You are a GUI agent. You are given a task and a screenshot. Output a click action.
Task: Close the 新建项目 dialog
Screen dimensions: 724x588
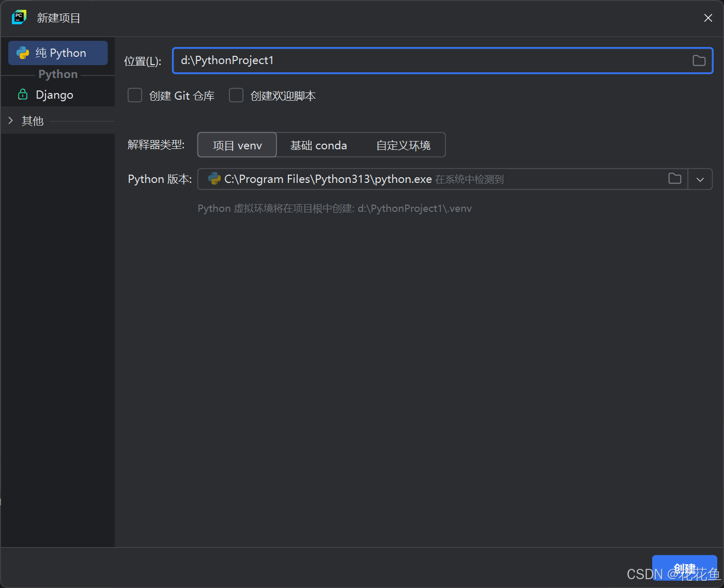pyautogui.click(x=708, y=18)
